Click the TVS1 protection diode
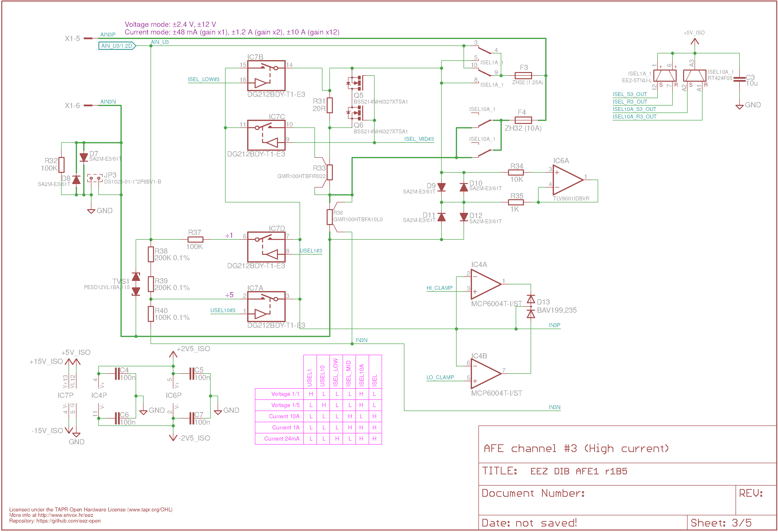778x532 pixels. (136, 284)
